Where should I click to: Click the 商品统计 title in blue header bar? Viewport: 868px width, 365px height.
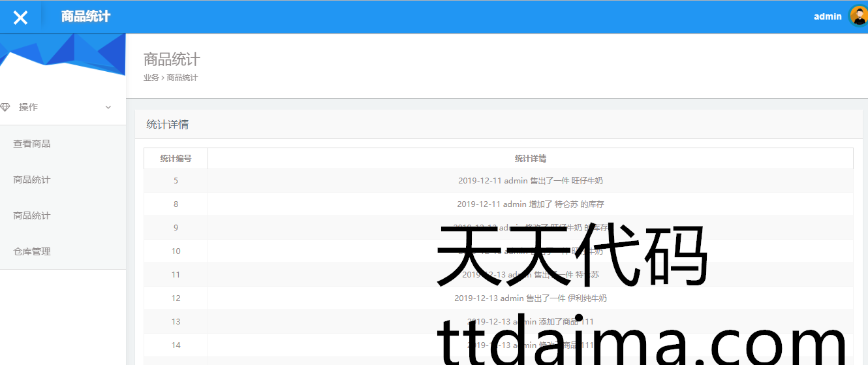[x=85, y=16]
